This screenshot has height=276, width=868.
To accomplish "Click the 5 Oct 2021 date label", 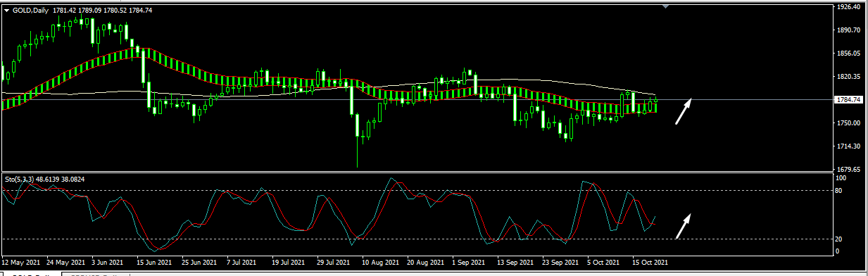I will click(603, 262).
